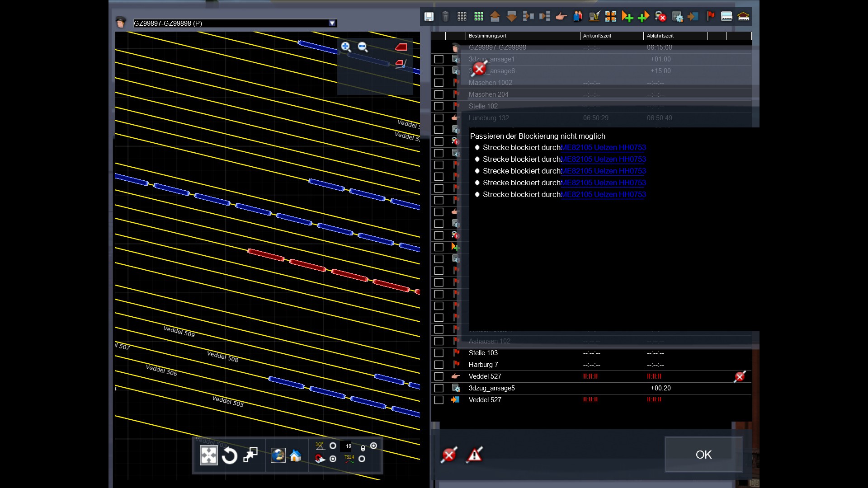The image size is (868, 488).
Task: Click the 06:15:00 departure time
Action: (659, 47)
